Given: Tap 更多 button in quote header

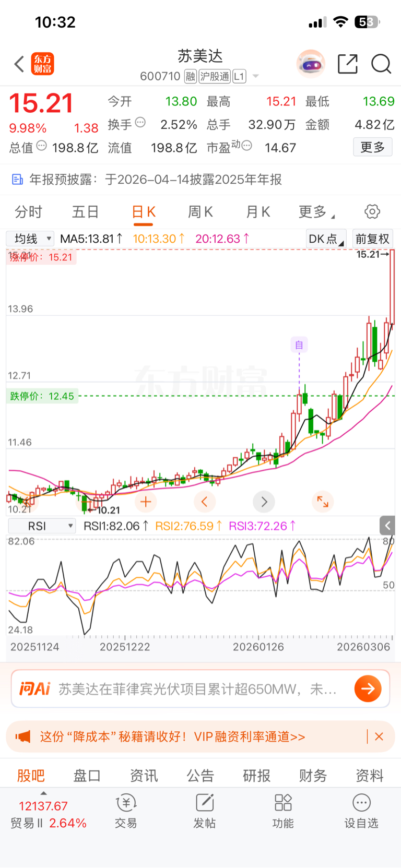Looking at the screenshot, I should pos(373,147).
